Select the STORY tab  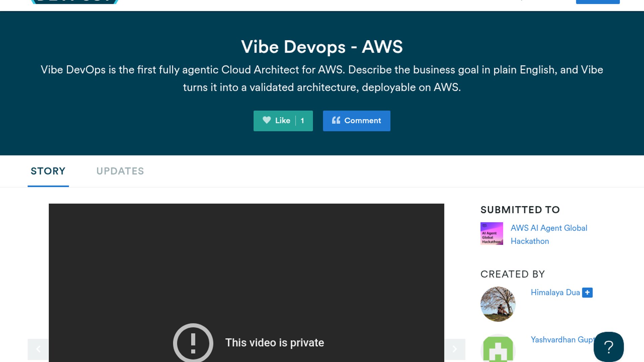48,171
